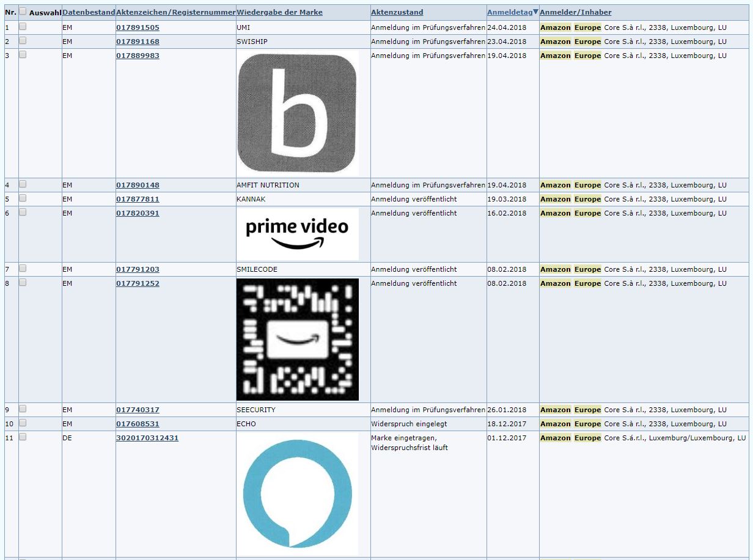Screen dimensions: 753x560
Task: Sort by Anmelder/Inhaber column header
Action: click(576, 12)
